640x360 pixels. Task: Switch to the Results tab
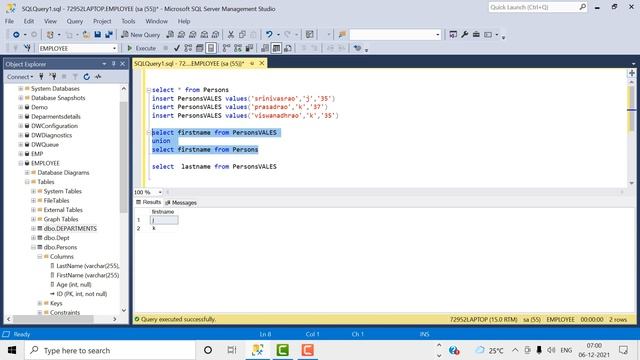[149, 202]
